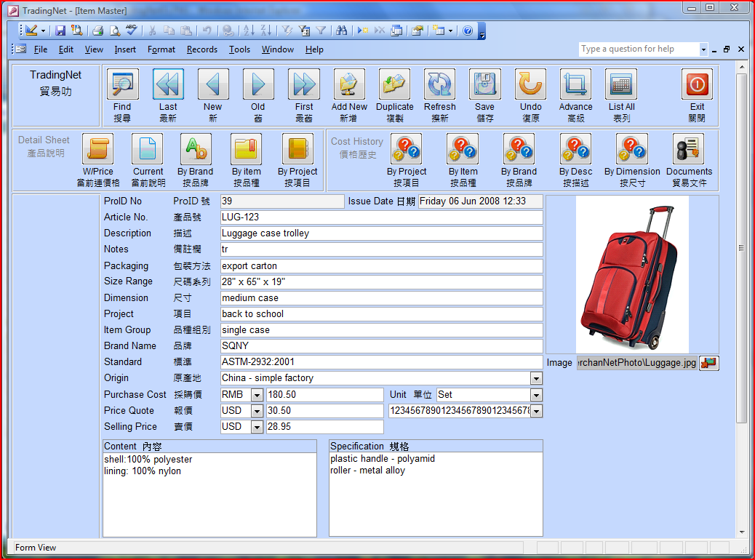Show W/Price detail sheet
Screen dimensions: 755x560
coord(97,150)
